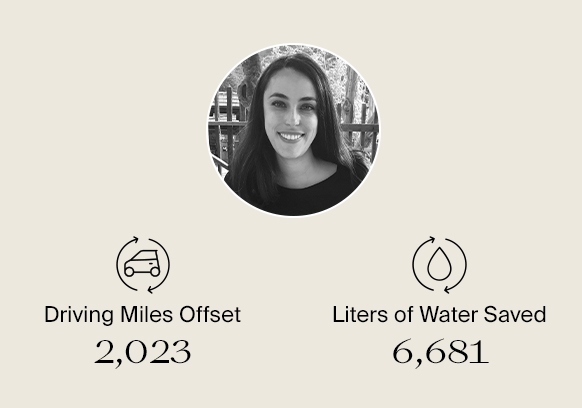Image resolution: width=582 pixels, height=408 pixels.
Task: Select the 2,023 miles value
Action: (x=143, y=353)
